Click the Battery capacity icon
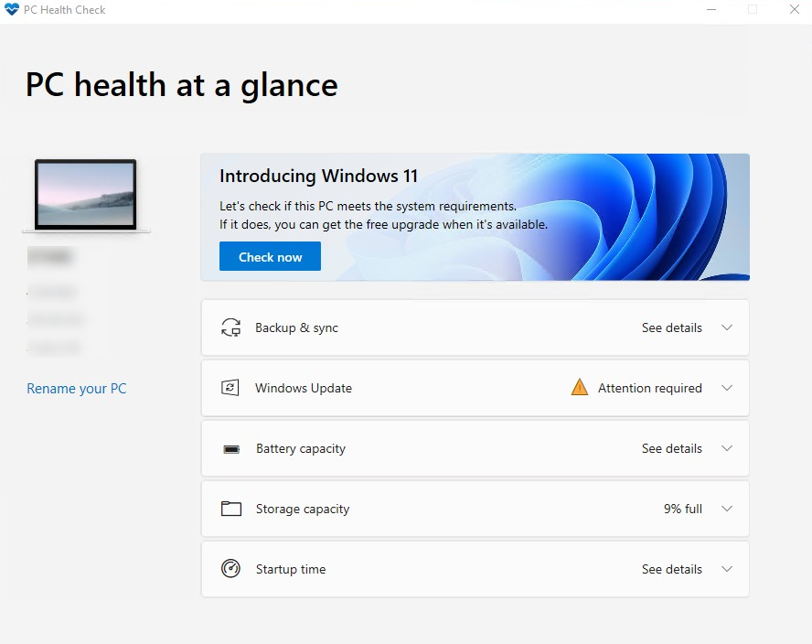The width and height of the screenshot is (812, 644). [231, 449]
